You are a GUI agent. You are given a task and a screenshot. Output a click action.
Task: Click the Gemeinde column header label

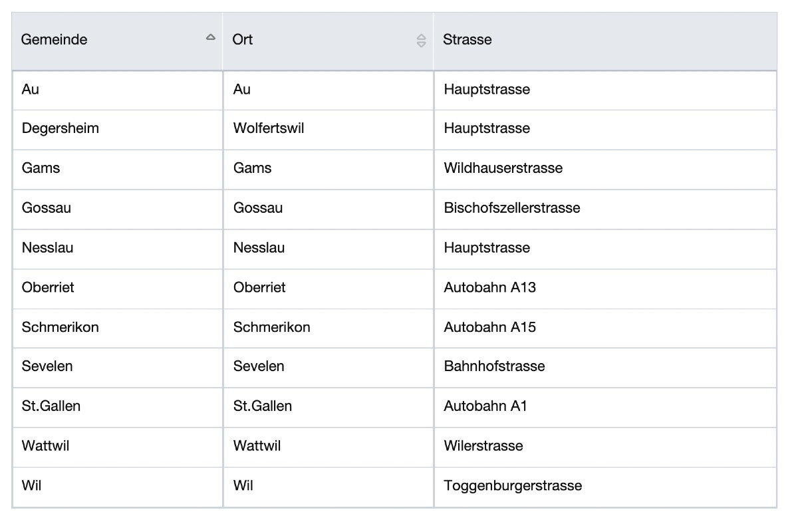pos(55,40)
